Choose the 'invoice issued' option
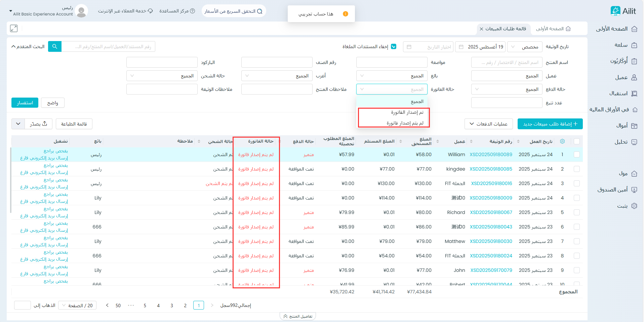 pyautogui.click(x=407, y=112)
